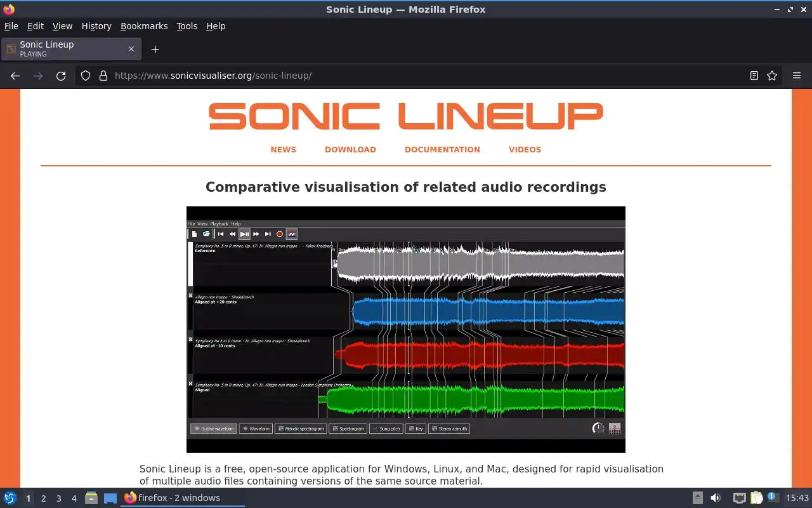Click the show desktop taskbar icon
This screenshot has width=812, height=508.
click(x=110, y=498)
